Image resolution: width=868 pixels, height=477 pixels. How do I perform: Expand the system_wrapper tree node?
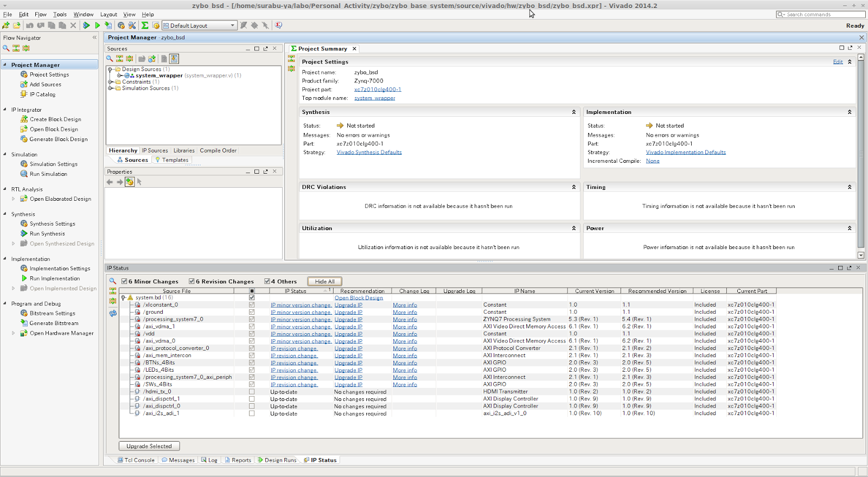click(x=119, y=75)
